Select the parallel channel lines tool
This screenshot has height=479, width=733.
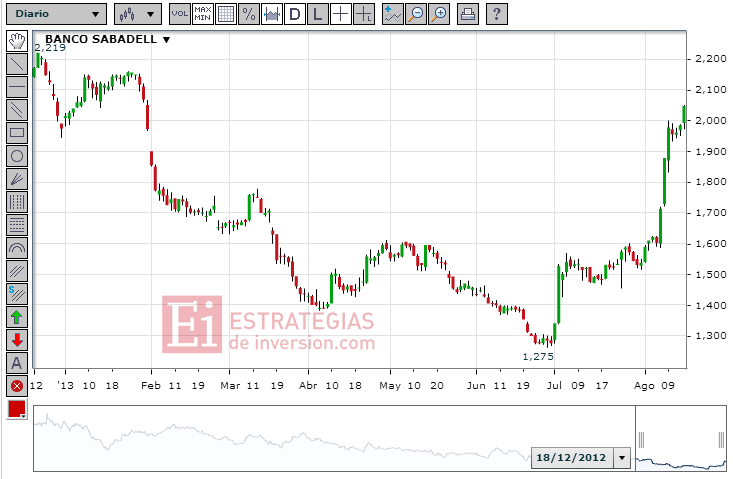tap(17, 110)
